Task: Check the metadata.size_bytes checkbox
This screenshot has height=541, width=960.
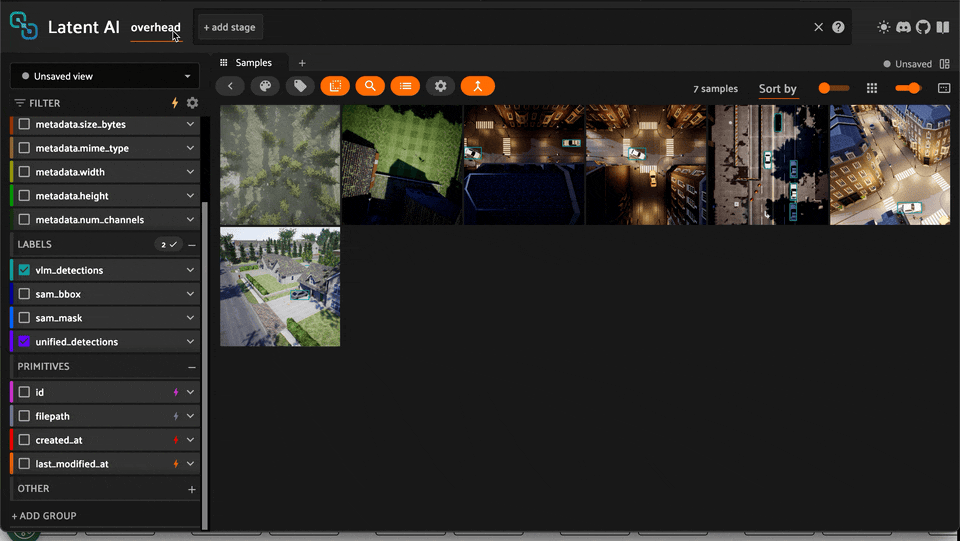Action: coord(24,124)
